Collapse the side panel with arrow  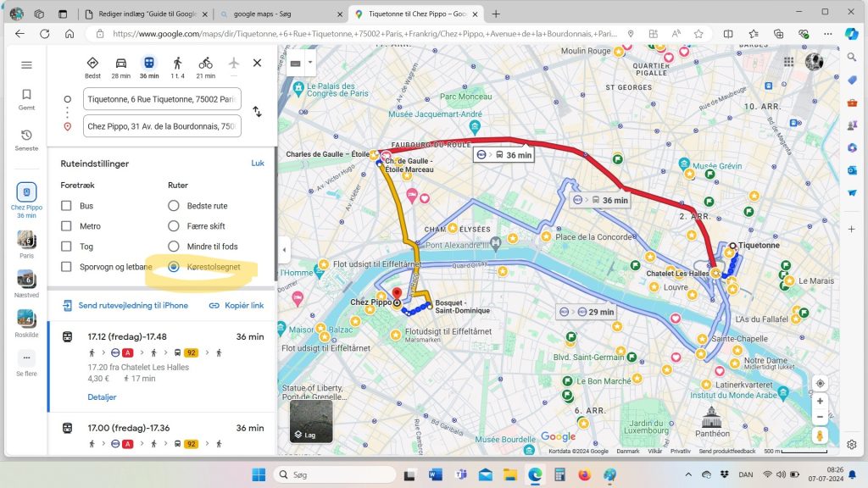284,250
